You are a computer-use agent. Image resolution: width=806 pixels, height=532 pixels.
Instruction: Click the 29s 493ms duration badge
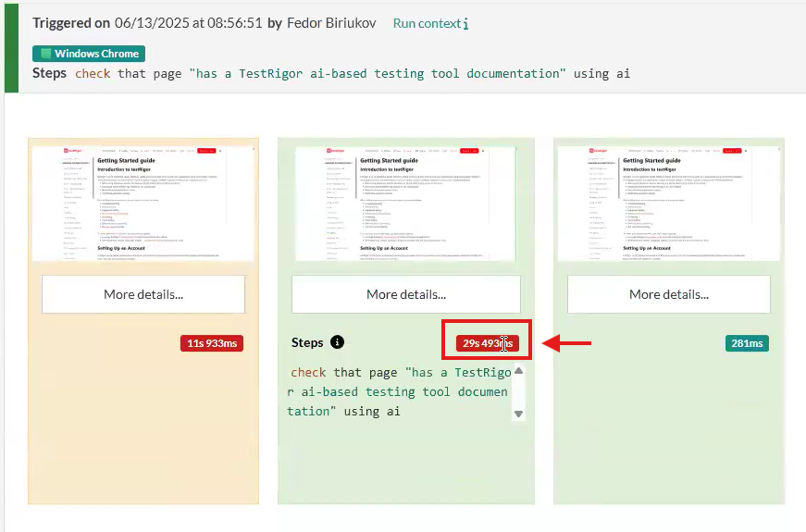tap(487, 343)
